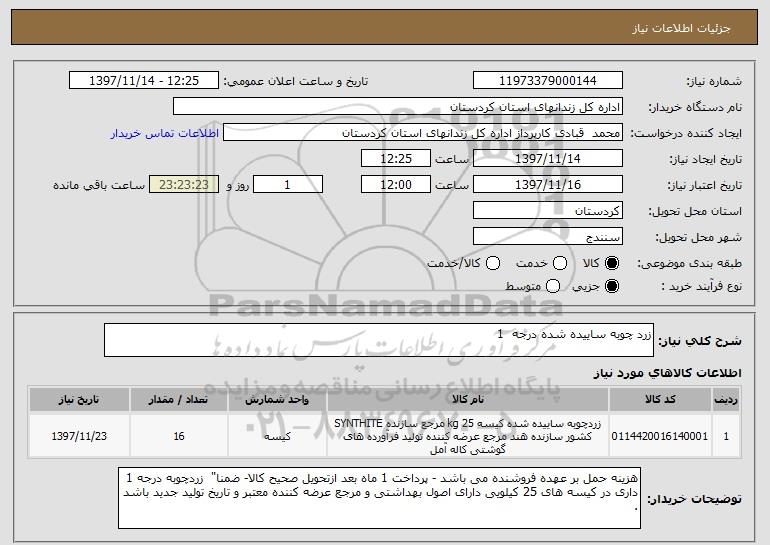The height and width of the screenshot is (545, 770).
Task: Click the توضیحات خریدار label
Action: (694, 499)
